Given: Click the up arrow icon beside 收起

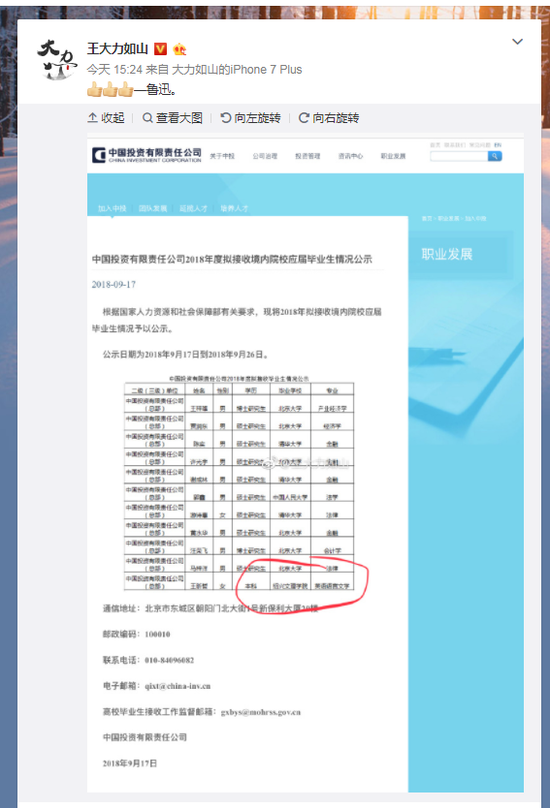Looking at the screenshot, I should click(93, 118).
